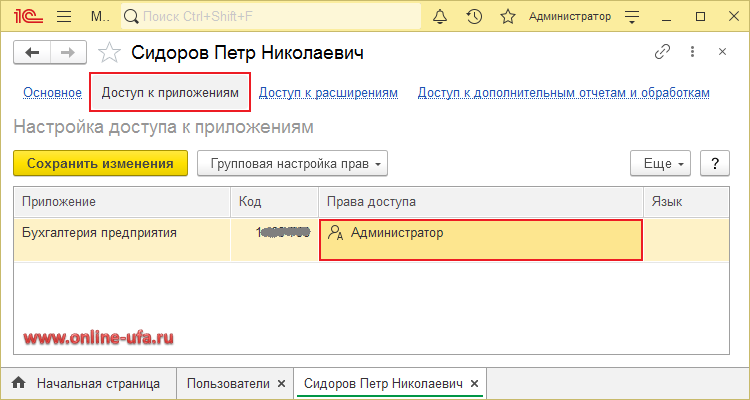Open the history clock icon
This screenshot has height=400, width=750.
[474, 17]
